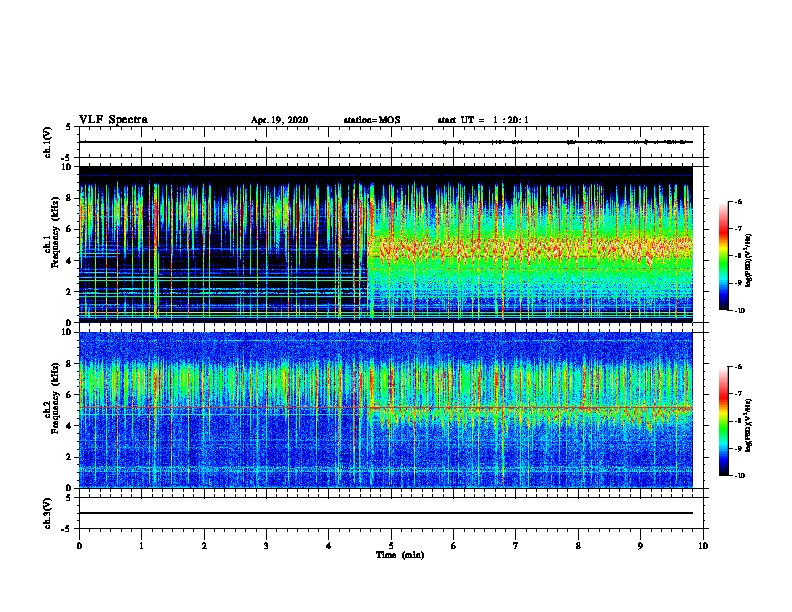
Task: Click the 'VLF Spectra' plot title
Action: point(113,119)
